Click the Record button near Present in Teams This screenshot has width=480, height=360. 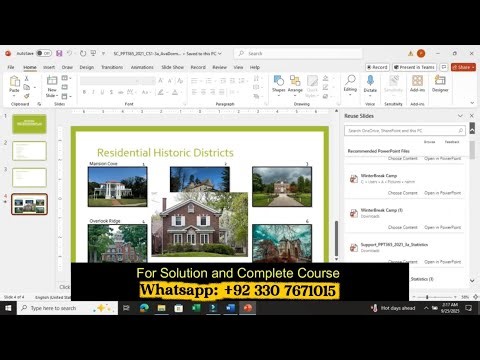[377, 67]
